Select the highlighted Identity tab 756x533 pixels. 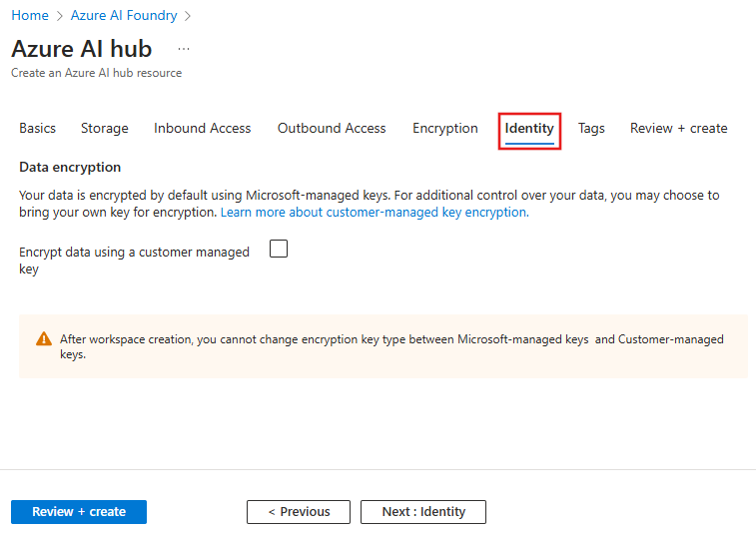(x=529, y=129)
